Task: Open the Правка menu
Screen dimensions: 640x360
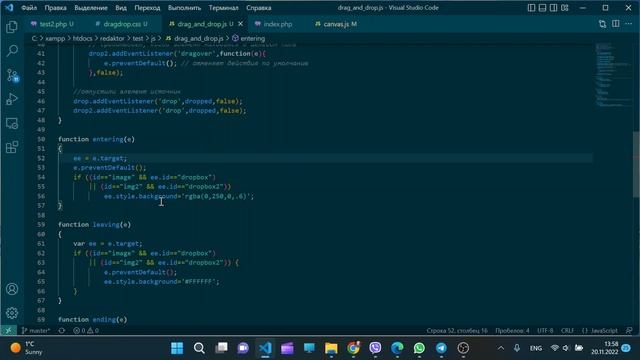Action: click(x=56, y=8)
